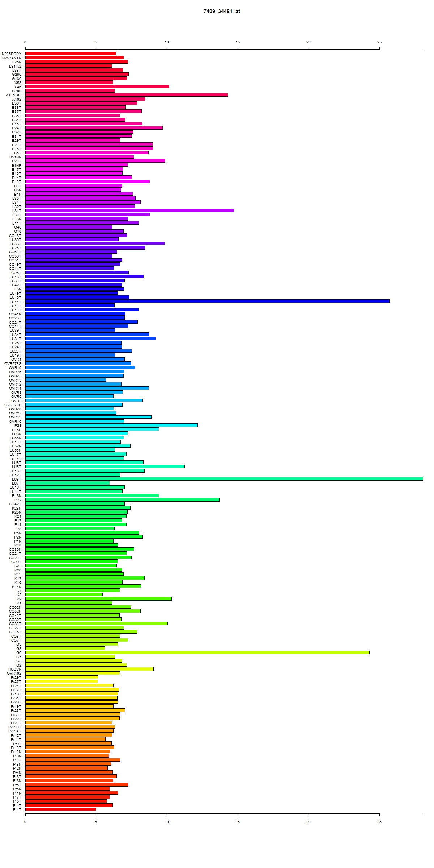This screenshot has width=434, height=868.
Task: Click the violet LU33T bar
Action: tap(95, 243)
